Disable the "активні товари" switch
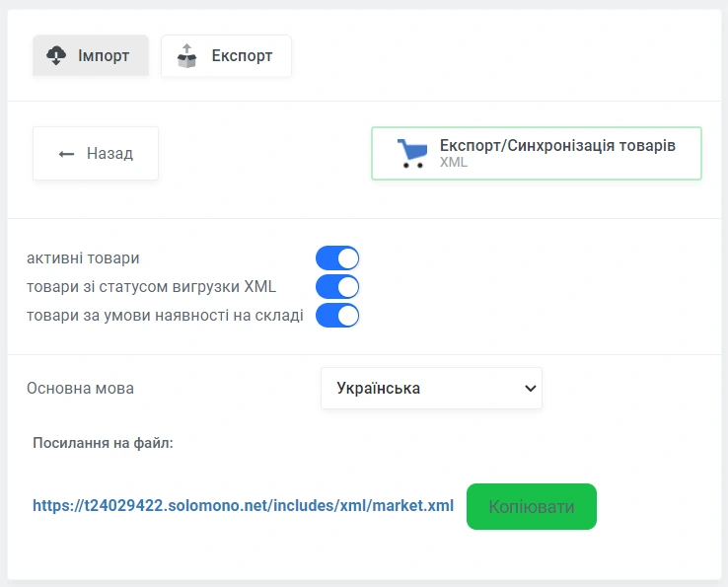Viewport: 728px width, 587px height. [x=337, y=258]
